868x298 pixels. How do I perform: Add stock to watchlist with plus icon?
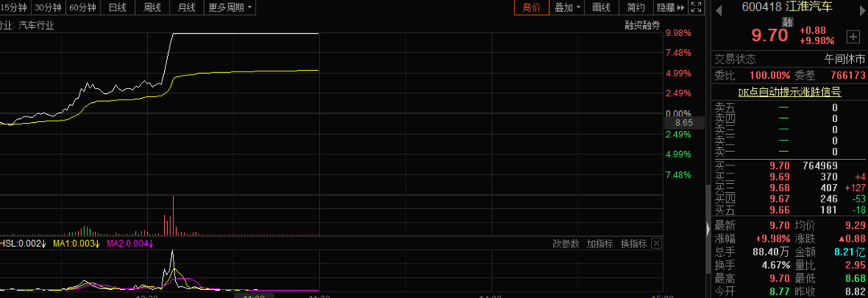[853, 37]
